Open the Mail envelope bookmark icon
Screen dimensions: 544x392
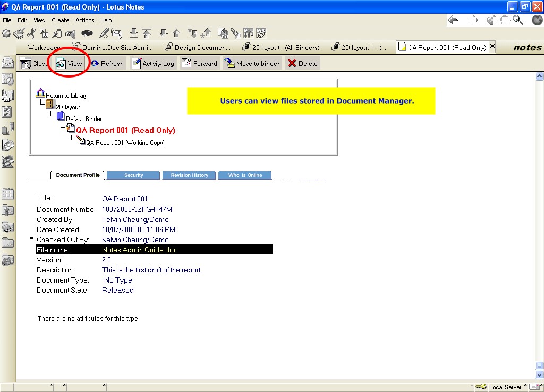(7, 62)
